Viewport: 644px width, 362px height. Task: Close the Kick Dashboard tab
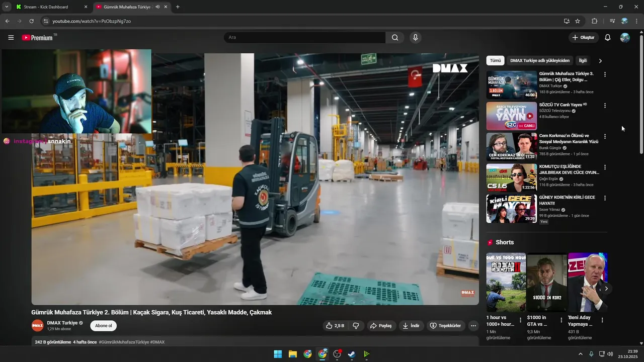click(x=86, y=7)
